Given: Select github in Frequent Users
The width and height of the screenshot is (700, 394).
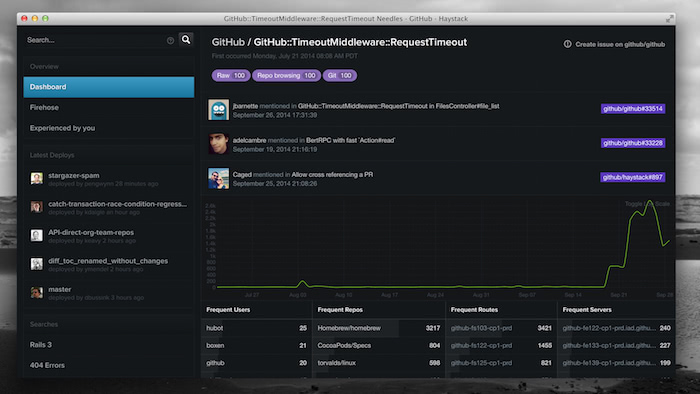Looking at the screenshot, I should pyautogui.click(x=256, y=363).
